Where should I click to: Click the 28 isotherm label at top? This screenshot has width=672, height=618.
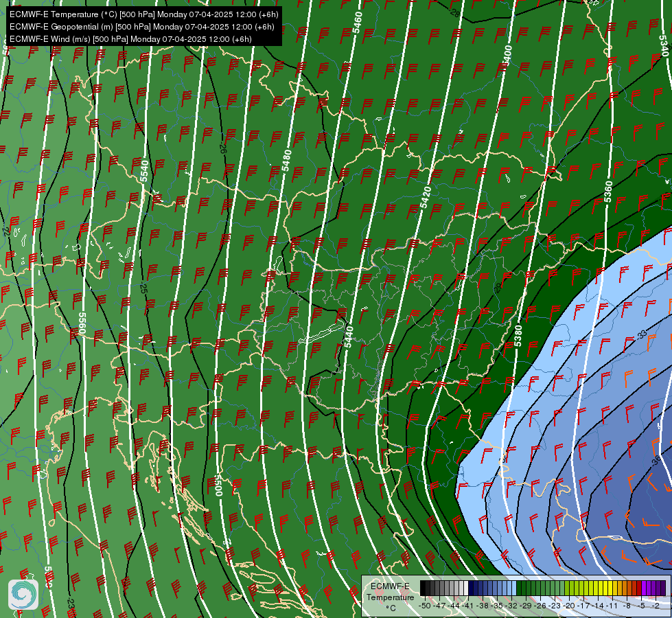[x=455, y=13]
